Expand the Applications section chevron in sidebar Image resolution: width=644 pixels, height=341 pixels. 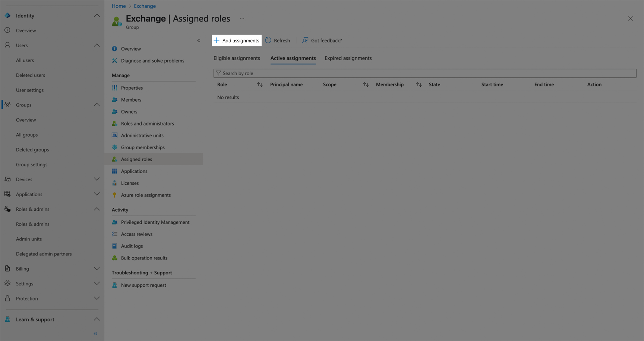pyautogui.click(x=97, y=194)
